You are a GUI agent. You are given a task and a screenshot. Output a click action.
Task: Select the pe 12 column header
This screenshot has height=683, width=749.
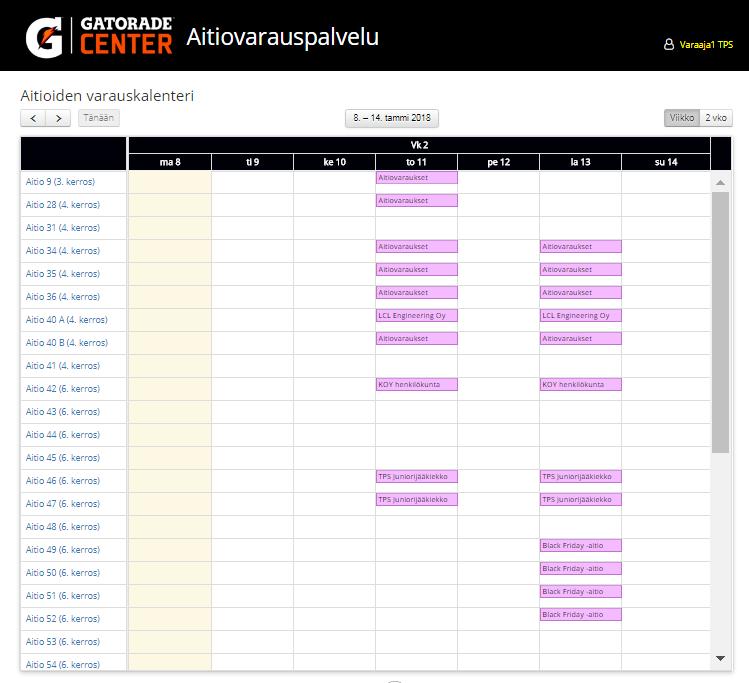498,162
